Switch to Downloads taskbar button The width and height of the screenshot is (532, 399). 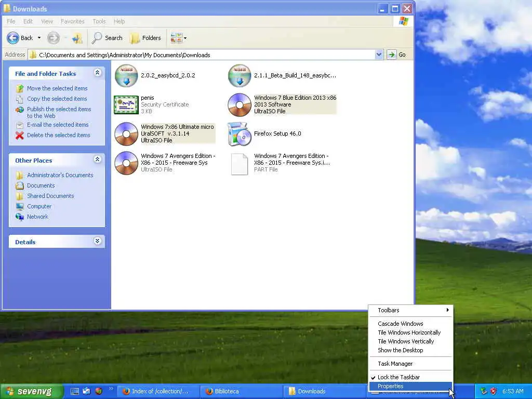tap(325, 392)
